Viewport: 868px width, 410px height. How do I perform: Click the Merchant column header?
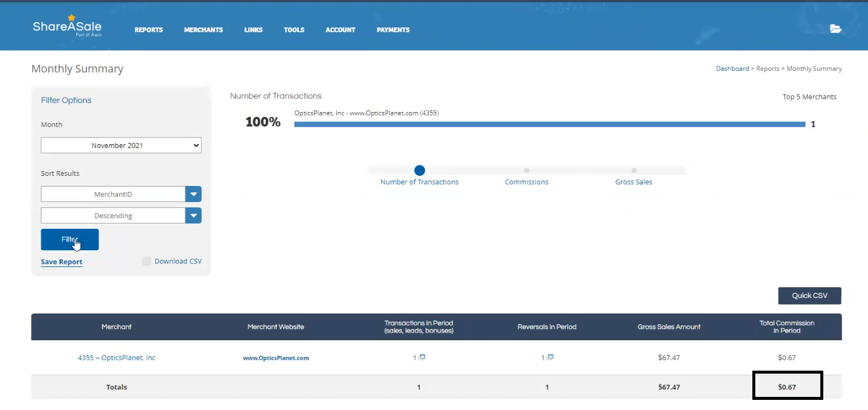click(116, 327)
